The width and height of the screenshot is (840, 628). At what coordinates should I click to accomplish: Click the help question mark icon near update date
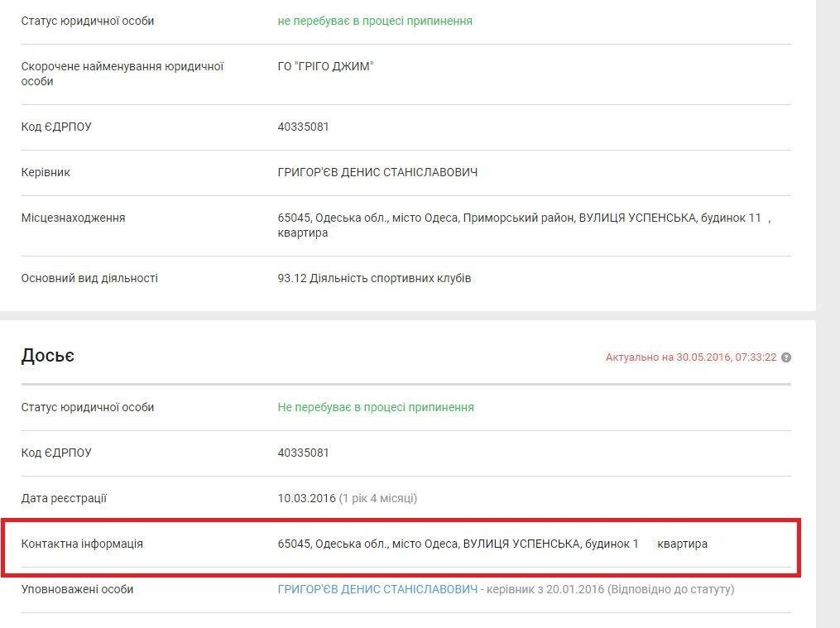click(785, 357)
